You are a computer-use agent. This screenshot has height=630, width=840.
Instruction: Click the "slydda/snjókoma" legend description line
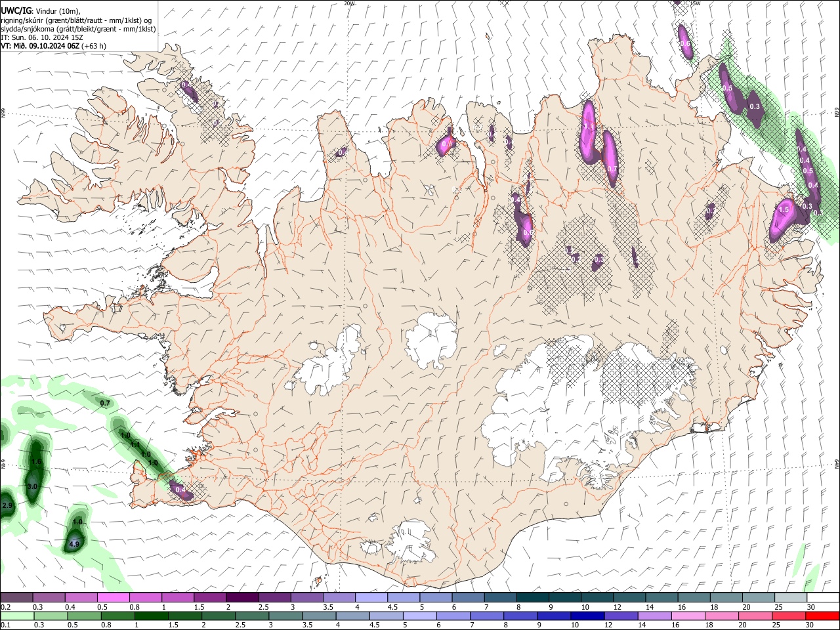(78, 29)
